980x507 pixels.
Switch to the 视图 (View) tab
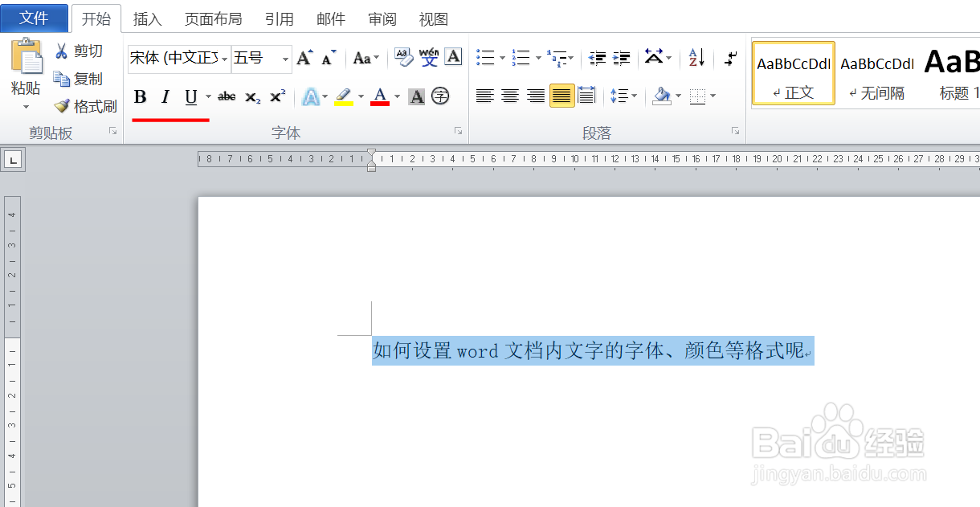click(x=434, y=18)
